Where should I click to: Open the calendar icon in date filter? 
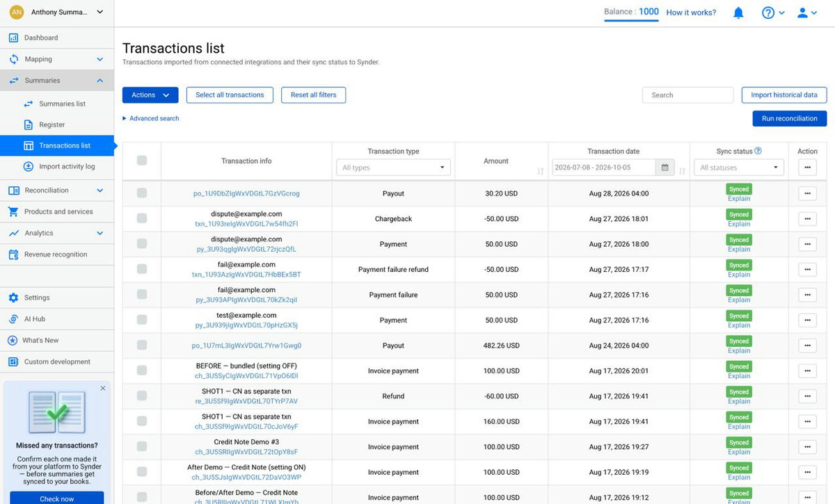click(x=665, y=168)
